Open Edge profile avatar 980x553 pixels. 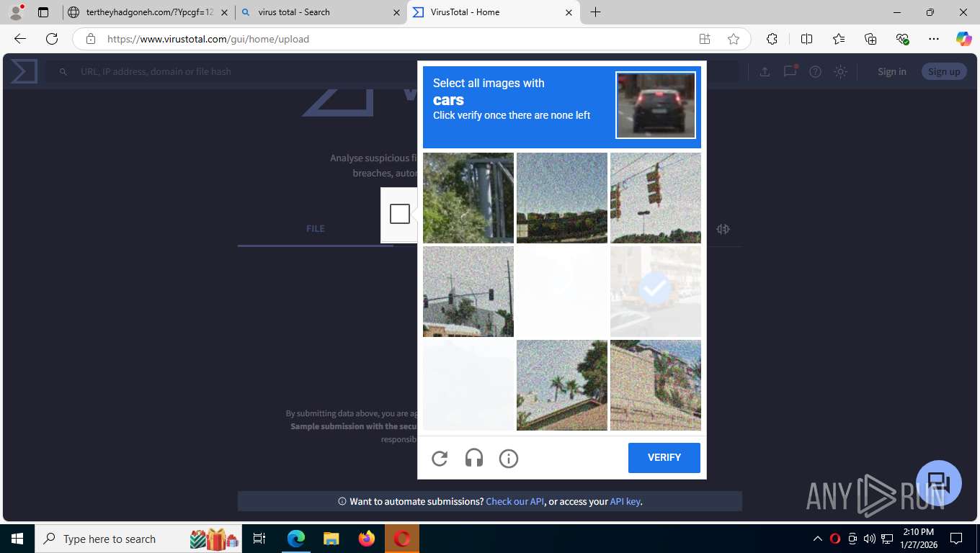tap(16, 12)
